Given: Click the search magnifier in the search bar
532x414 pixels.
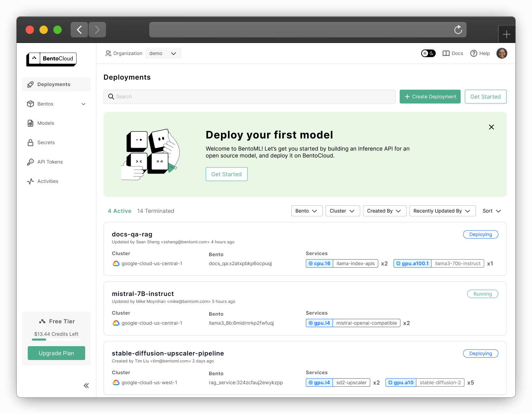Looking at the screenshot, I should click(111, 97).
